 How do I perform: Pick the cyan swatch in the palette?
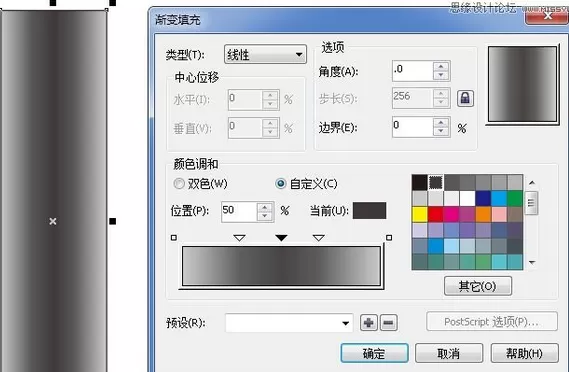click(499, 199)
